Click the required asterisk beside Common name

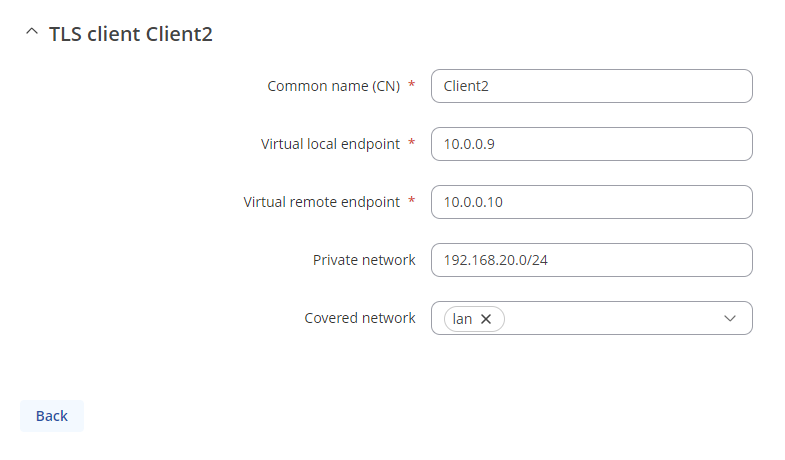click(412, 86)
